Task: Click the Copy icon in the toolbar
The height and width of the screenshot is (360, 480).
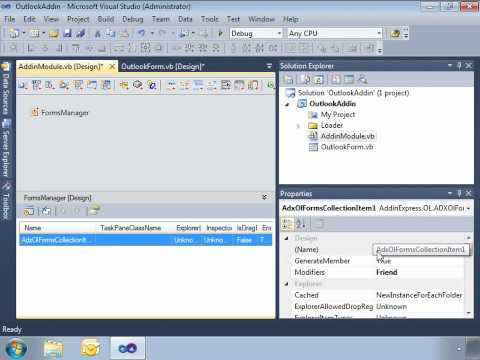Action: tap(110, 33)
